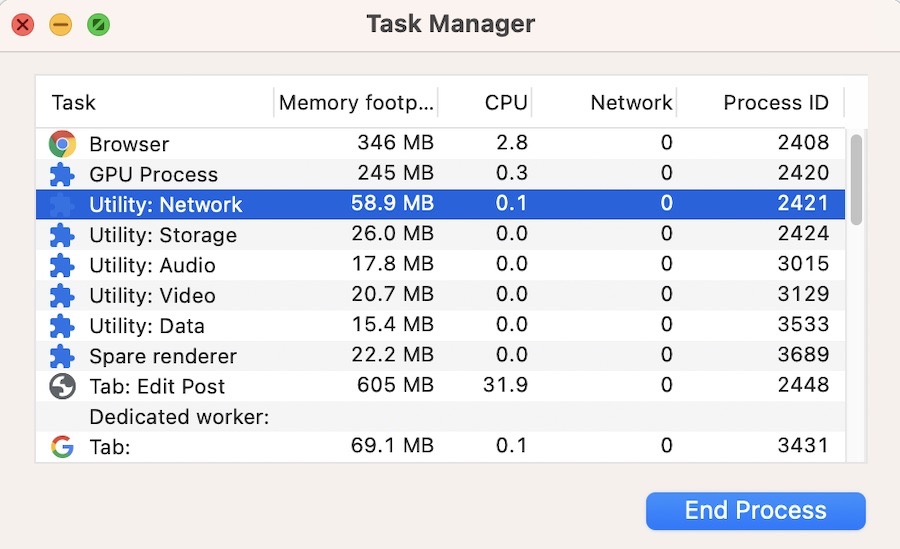Select the Spare renderer row

(x=440, y=356)
